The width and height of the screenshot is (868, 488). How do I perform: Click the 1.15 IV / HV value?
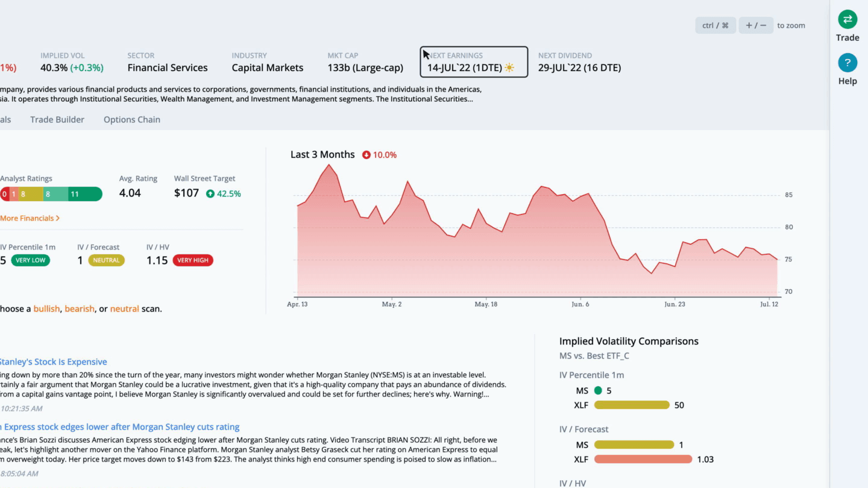(x=157, y=260)
